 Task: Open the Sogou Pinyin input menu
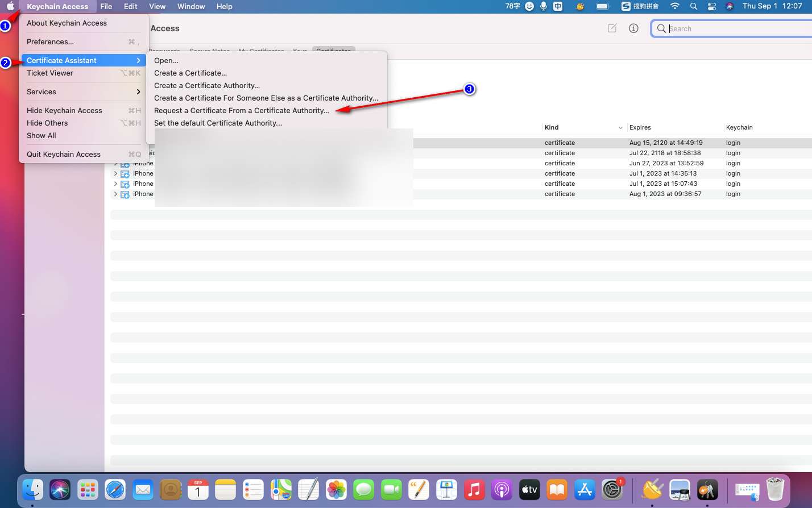point(640,6)
